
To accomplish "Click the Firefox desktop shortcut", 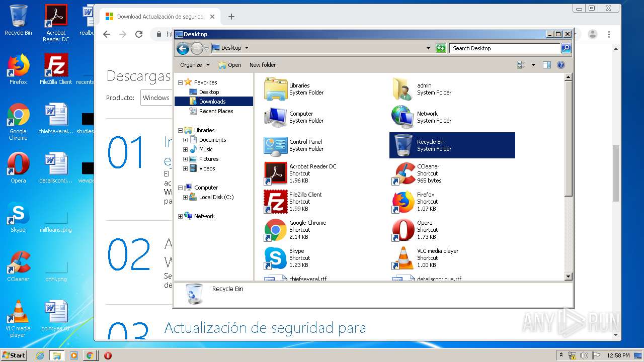I will 18,69.
